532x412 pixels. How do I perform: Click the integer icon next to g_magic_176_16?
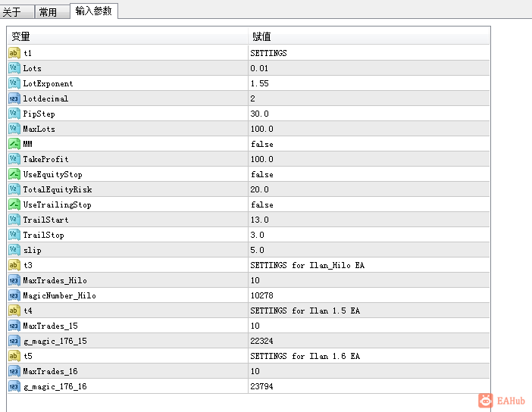(14, 386)
